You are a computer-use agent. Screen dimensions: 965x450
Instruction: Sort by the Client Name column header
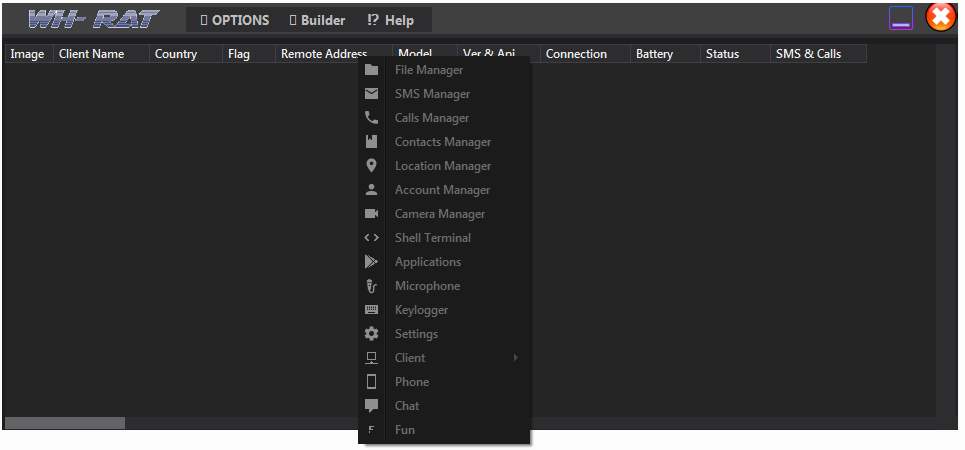(102, 54)
